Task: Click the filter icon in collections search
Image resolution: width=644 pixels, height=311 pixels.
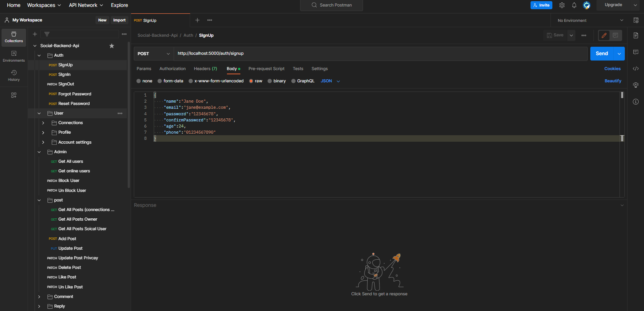Action: pyautogui.click(x=47, y=34)
